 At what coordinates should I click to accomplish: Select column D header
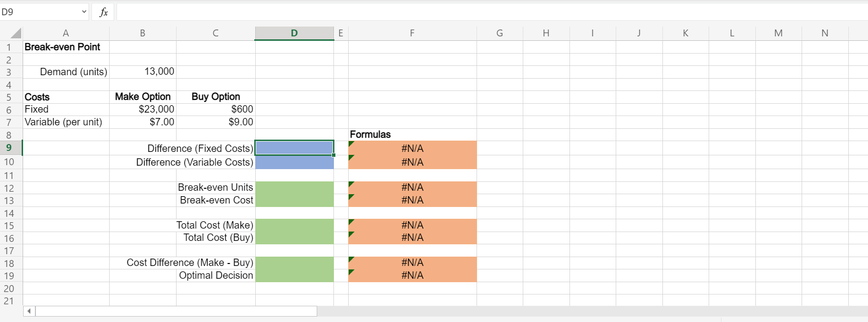click(294, 33)
